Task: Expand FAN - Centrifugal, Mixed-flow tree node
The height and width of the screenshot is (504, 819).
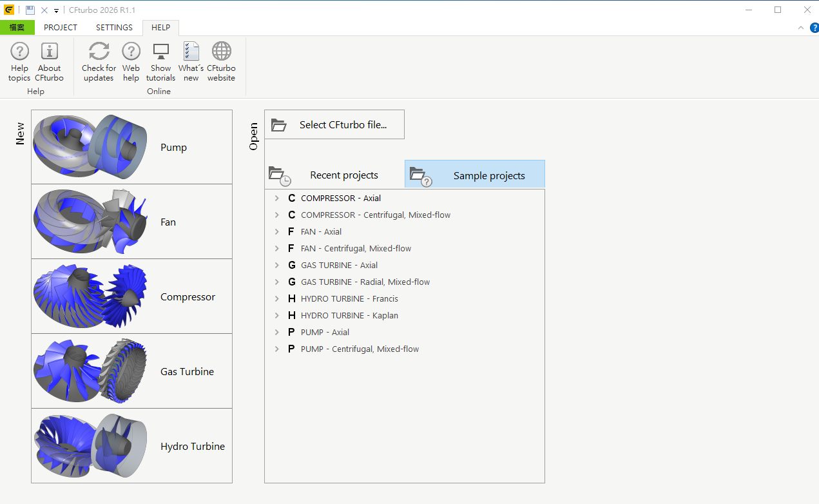Action: [x=277, y=249]
